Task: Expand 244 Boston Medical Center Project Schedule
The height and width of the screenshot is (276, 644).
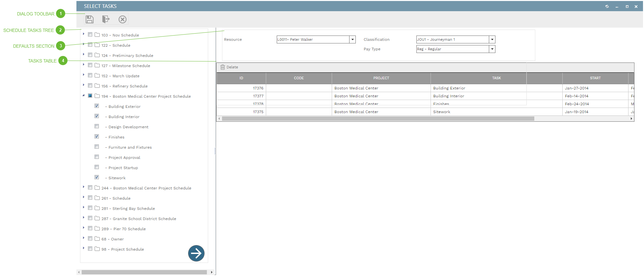Action: (x=84, y=187)
